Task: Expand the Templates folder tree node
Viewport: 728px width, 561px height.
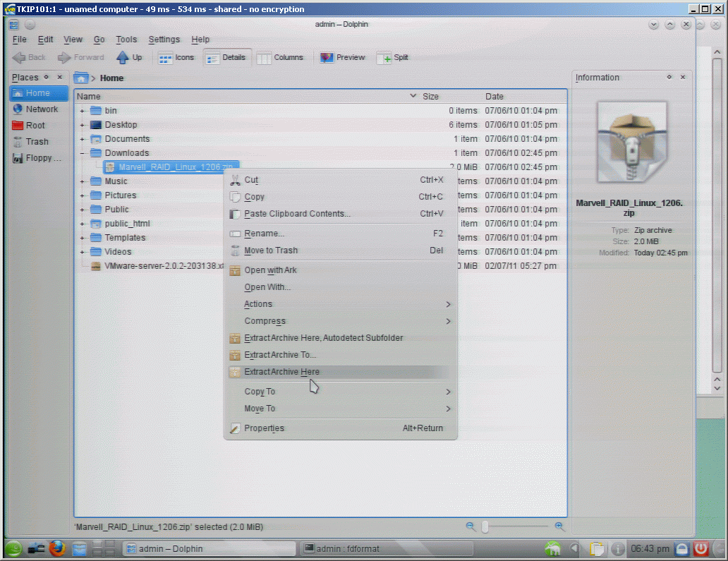Action: (x=82, y=238)
